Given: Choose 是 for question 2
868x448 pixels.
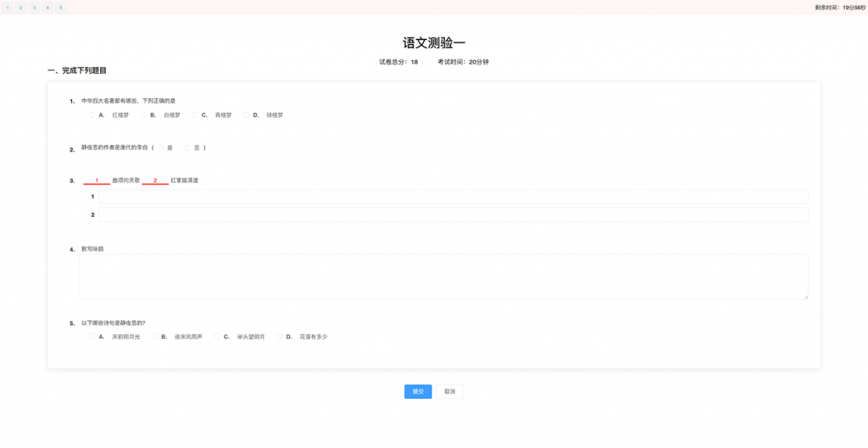Looking at the screenshot, I should [160, 147].
